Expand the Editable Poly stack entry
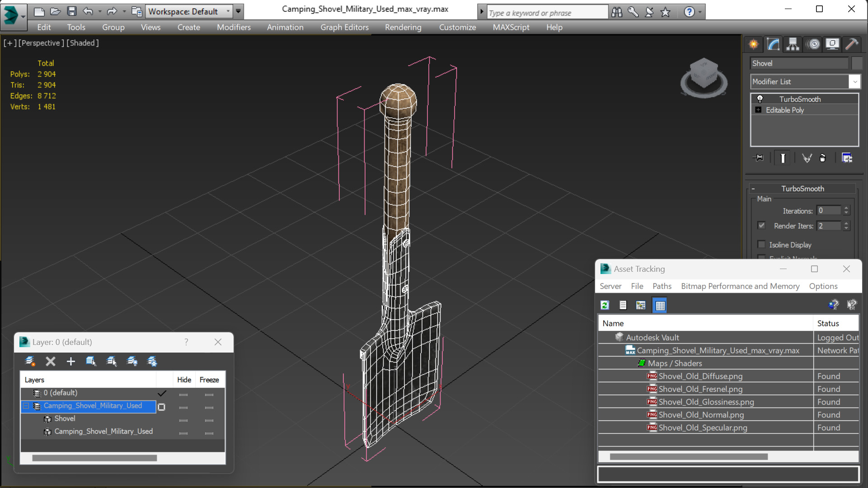 759,110
